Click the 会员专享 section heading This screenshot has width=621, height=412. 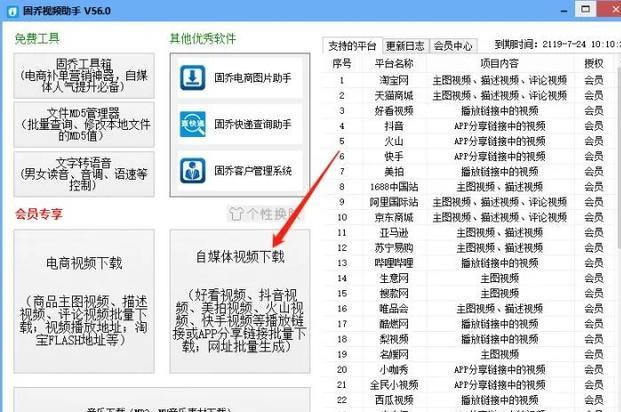point(39,214)
